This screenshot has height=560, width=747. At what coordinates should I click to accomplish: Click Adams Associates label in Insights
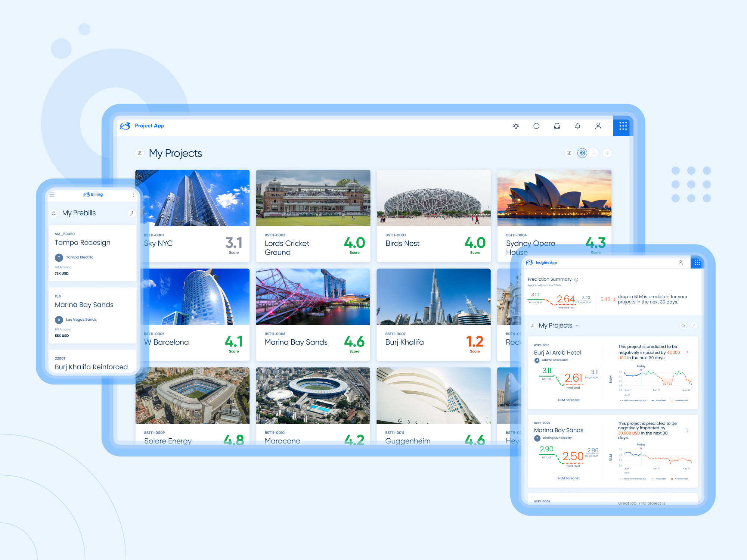pos(555,360)
